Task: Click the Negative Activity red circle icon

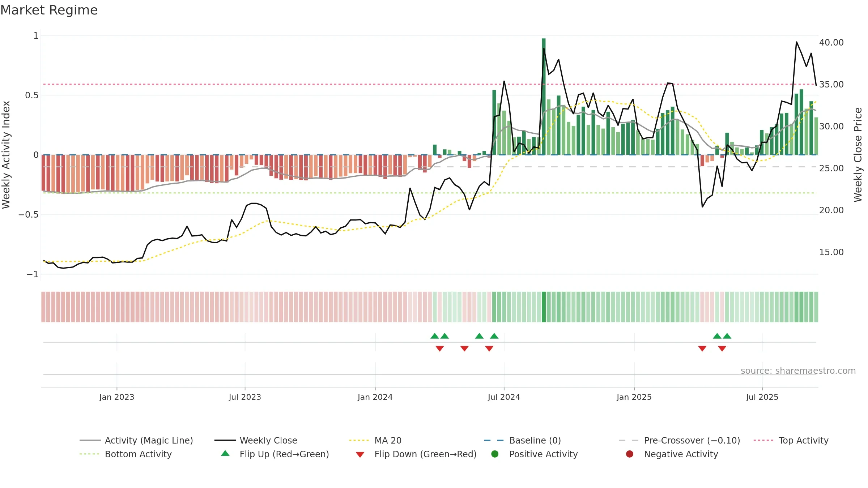Action: click(x=630, y=454)
